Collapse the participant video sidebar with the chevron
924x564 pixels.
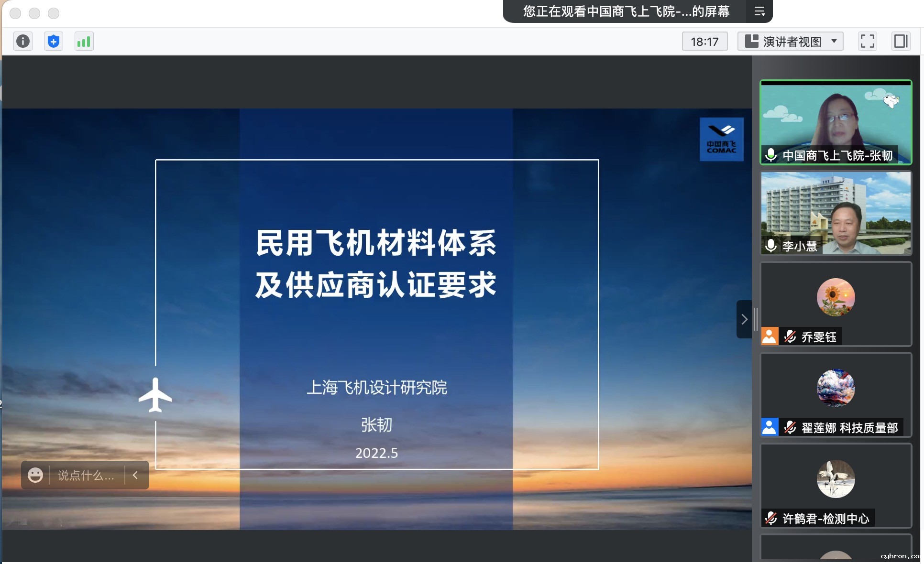pyautogui.click(x=744, y=319)
